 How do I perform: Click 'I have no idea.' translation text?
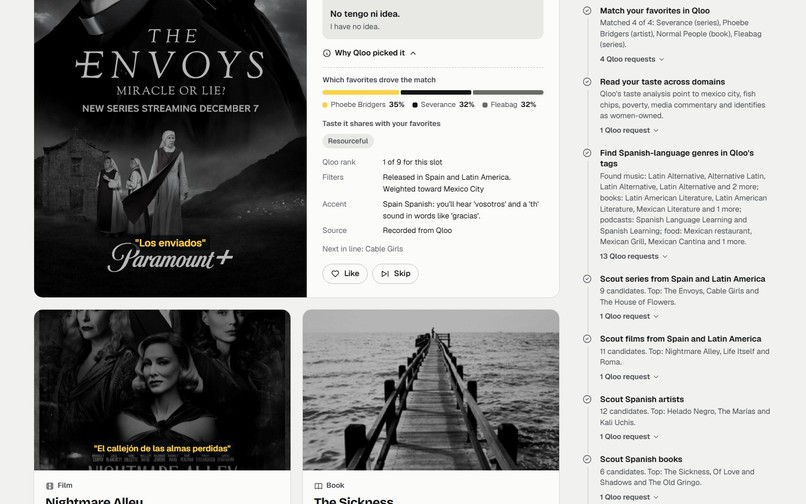pyautogui.click(x=355, y=27)
